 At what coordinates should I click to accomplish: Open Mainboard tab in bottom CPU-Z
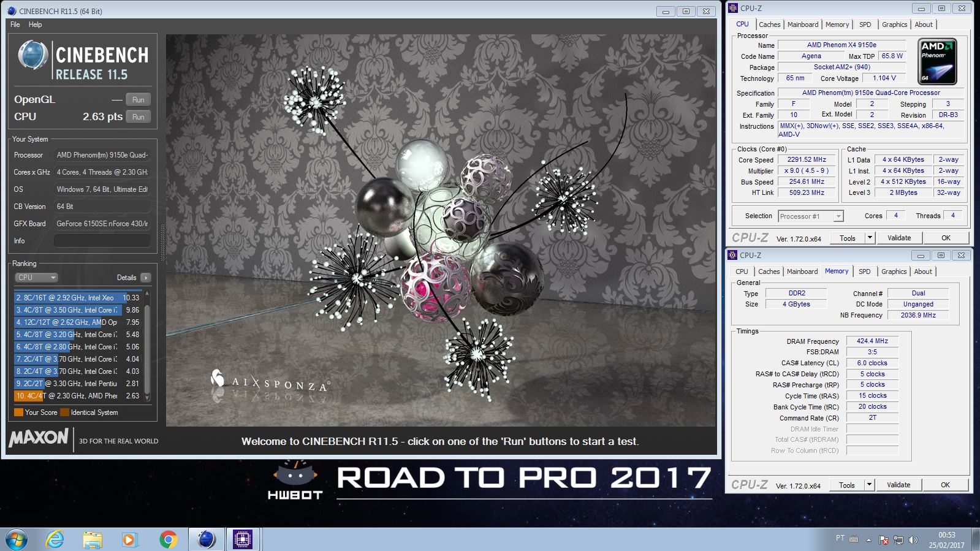tap(802, 272)
